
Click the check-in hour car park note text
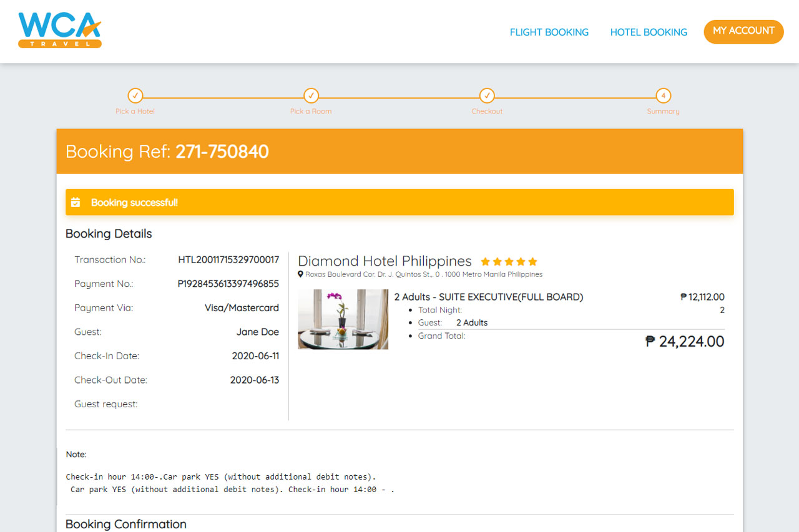click(230, 483)
